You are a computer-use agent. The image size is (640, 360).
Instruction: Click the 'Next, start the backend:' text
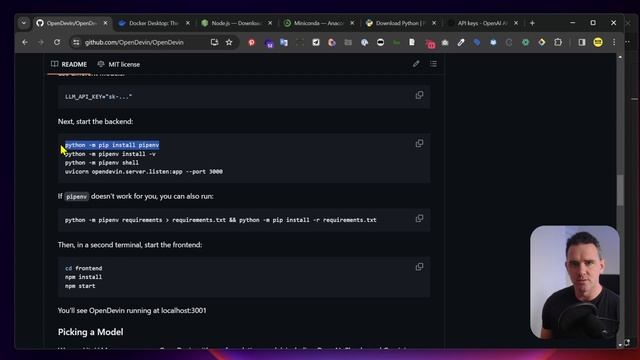click(x=95, y=121)
